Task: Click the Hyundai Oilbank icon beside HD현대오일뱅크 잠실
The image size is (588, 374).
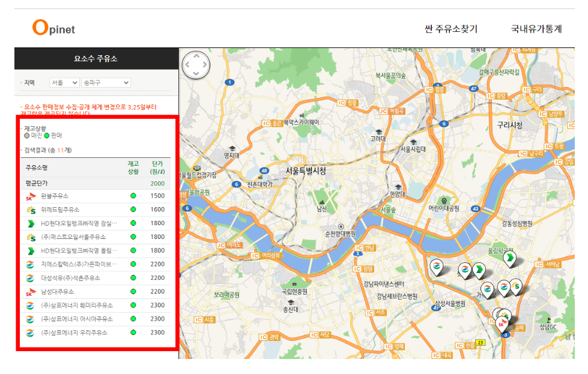Action: 31,224
